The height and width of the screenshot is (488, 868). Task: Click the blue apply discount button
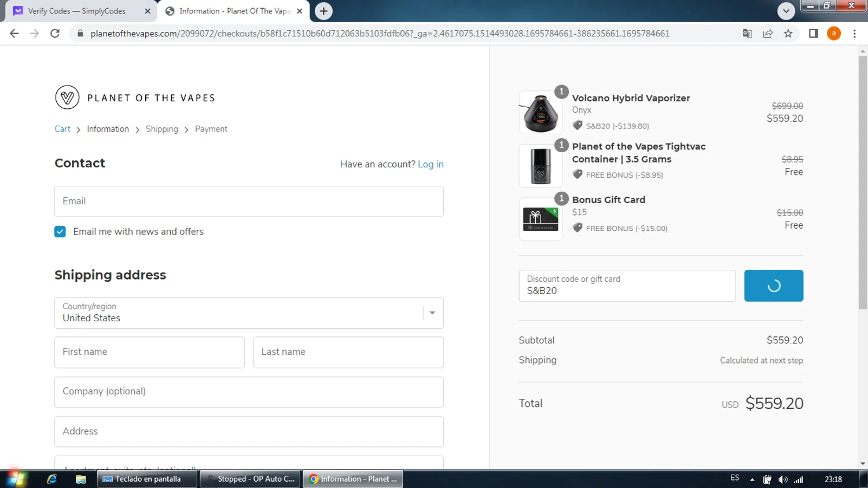(774, 285)
